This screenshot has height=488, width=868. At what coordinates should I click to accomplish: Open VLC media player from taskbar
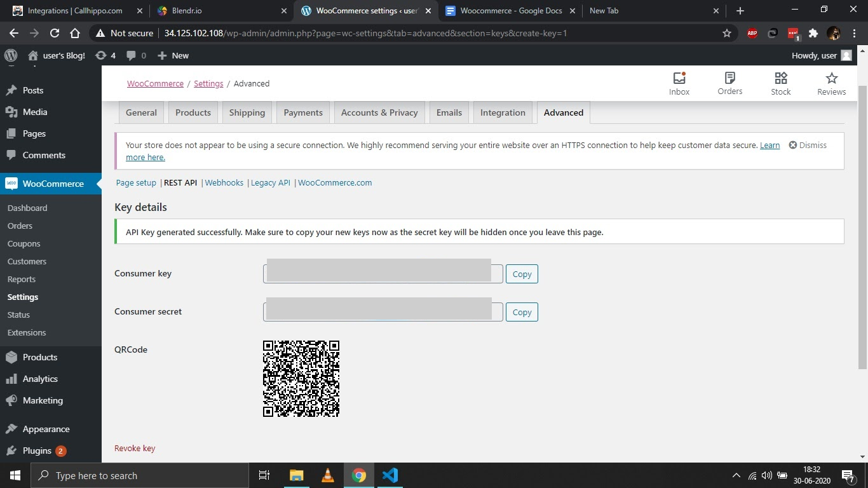328,475
